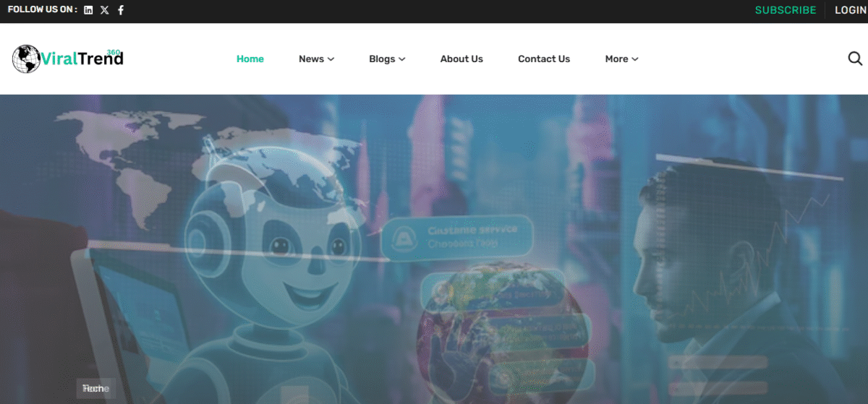Image resolution: width=868 pixels, height=404 pixels.
Task: Select the Blogs menu label
Action: pos(382,59)
